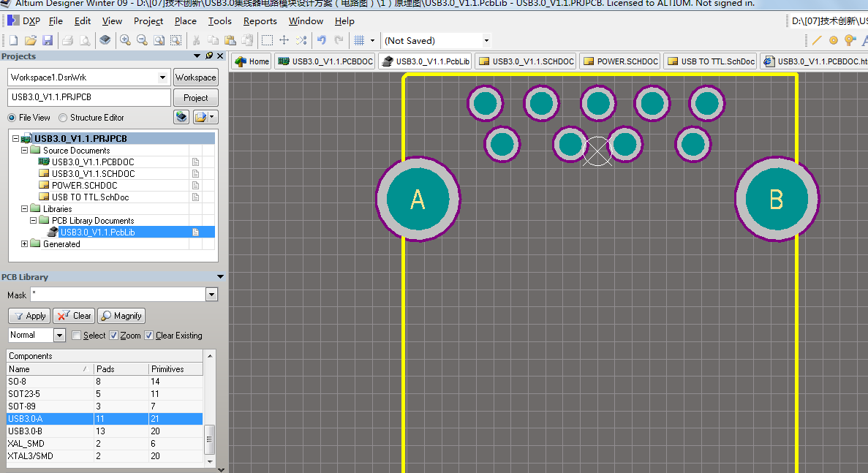The image size is (868, 473).
Task: Click the Place Via tool icon
Action: tap(850, 40)
